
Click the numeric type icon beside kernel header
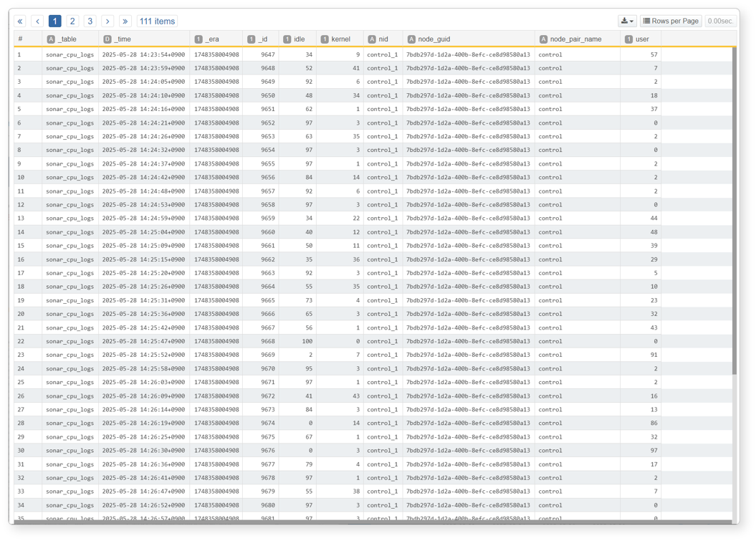pos(325,39)
